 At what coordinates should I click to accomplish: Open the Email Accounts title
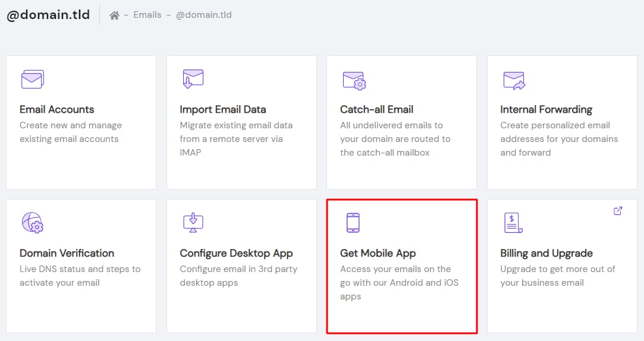[56, 109]
